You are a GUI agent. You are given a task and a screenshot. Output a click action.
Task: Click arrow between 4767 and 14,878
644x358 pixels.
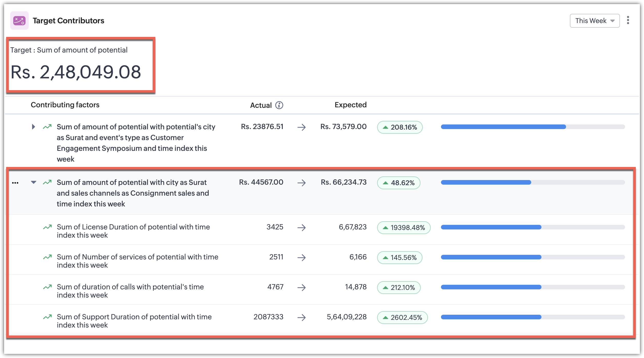pos(301,287)
